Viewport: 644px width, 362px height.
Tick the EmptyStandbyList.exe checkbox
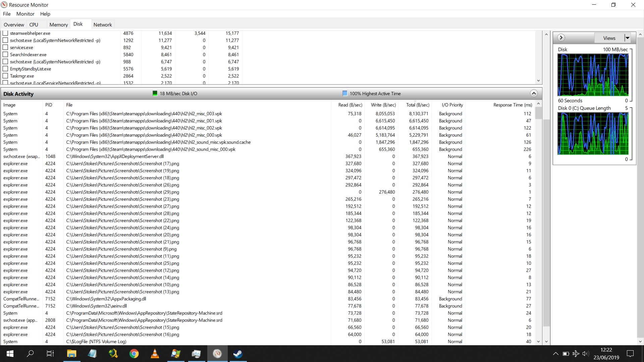coord(5,69)
